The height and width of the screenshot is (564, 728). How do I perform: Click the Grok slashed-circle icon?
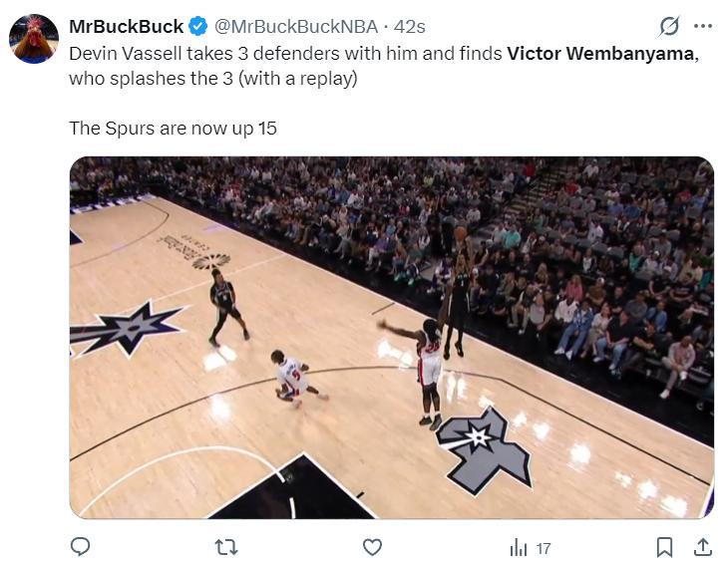[670, 26]
